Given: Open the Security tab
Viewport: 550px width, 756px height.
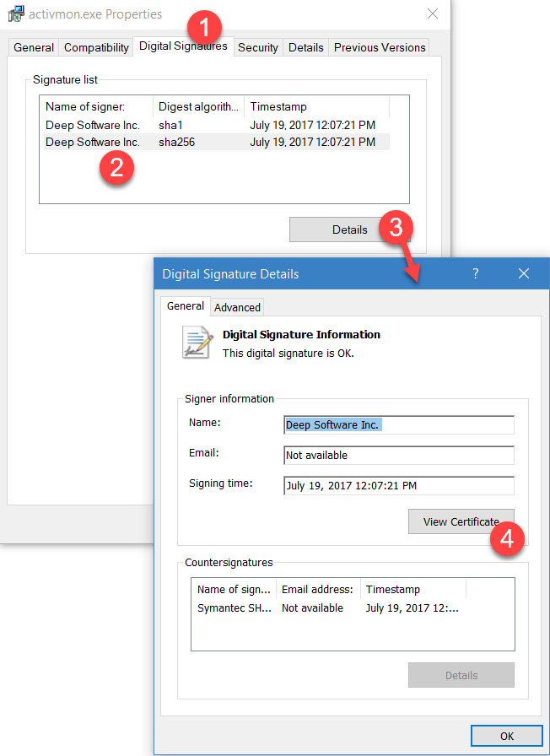Looking at the screenshot, I should [258, 47].
